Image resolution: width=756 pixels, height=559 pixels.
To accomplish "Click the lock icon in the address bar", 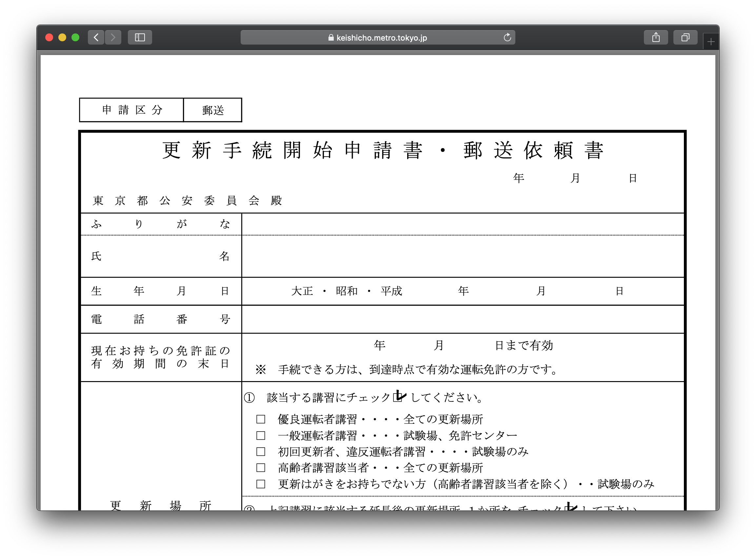I will click(x=331, y=38).
